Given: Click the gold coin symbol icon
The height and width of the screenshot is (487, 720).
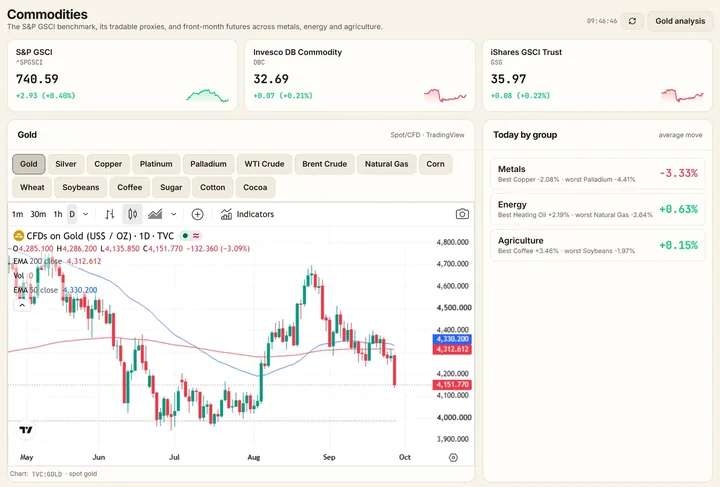Looking at the screenshot, I should tap(18, 236).
